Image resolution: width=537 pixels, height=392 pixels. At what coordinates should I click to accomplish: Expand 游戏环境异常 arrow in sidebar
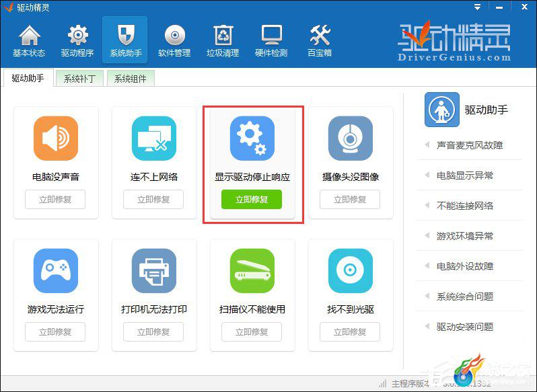pos(427,235)
